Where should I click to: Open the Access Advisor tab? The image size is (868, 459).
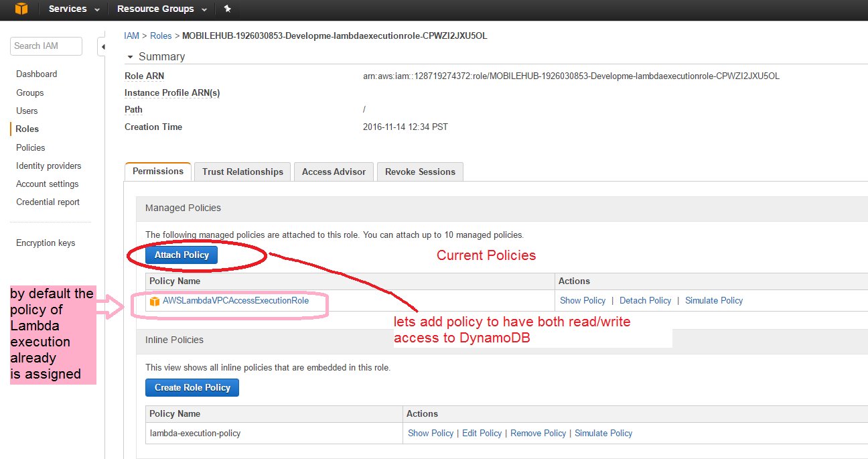[334, 172]
